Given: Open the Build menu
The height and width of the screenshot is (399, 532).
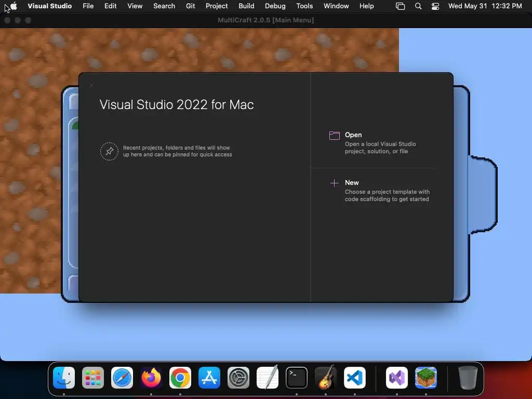Looking at the screenshot, I should 246,6.
